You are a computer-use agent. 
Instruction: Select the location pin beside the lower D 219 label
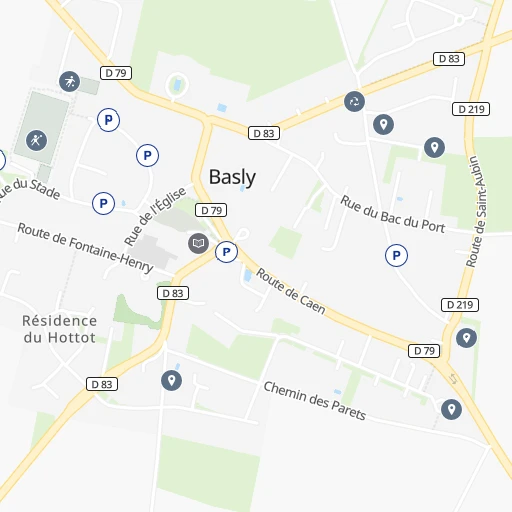[466, 338]
